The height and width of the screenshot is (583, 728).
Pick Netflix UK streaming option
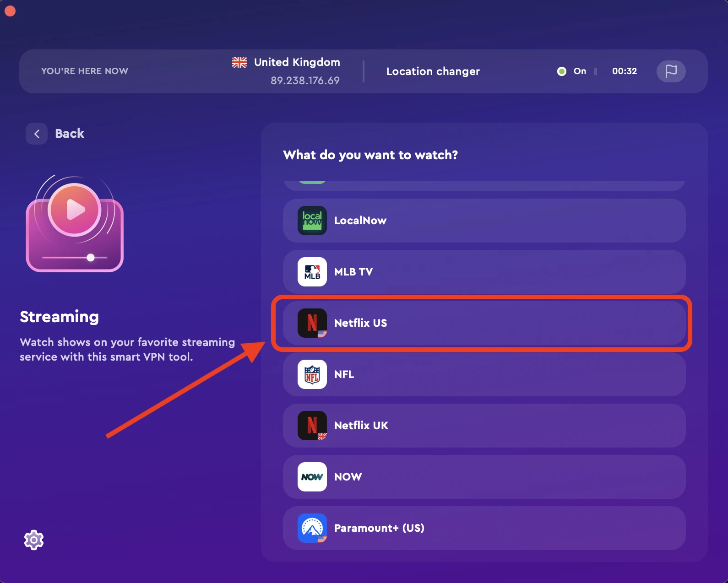484,426
